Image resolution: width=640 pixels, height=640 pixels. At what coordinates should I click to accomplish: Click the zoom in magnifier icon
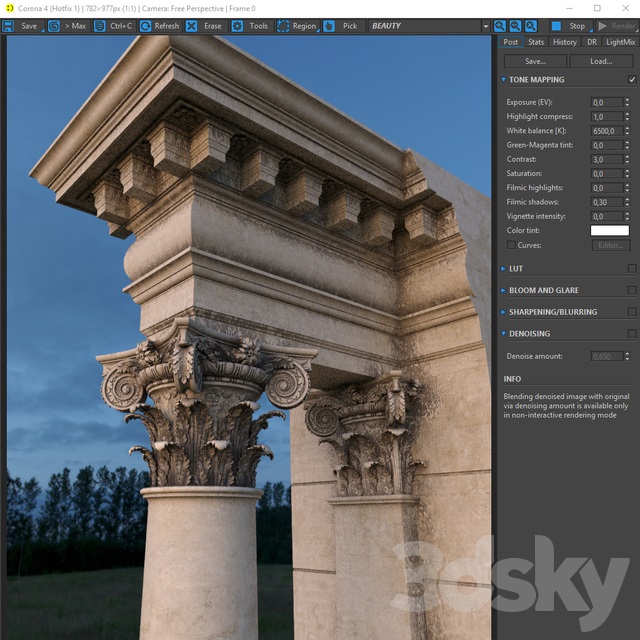[500, 26]
